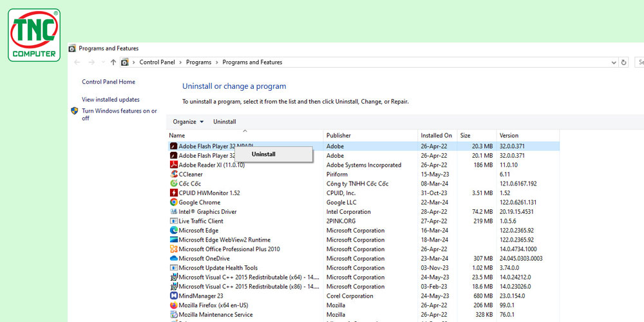Click the Microsoft OneDrive cloud icon
Screen dimensions: 644x322
pos(173,259)
